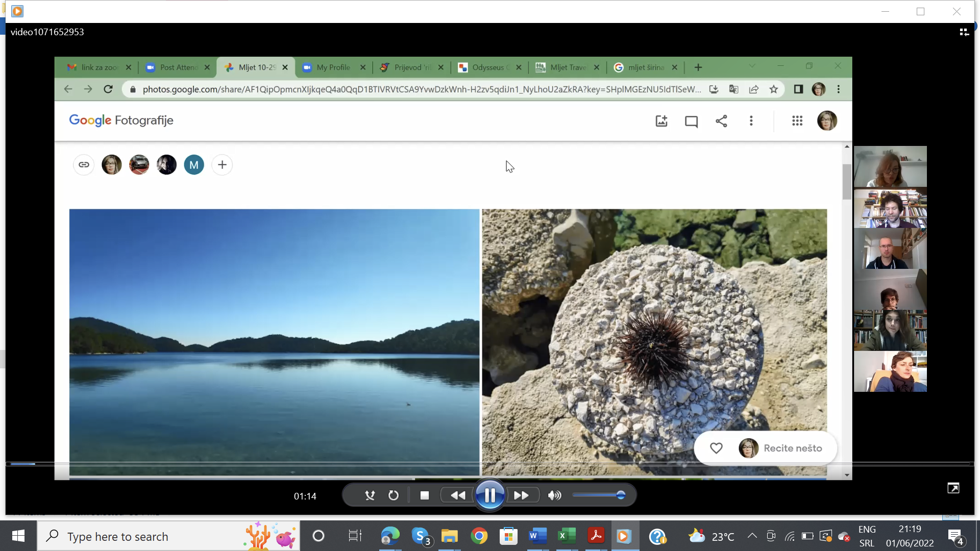The height and width of the screenshot is (551, 980).
Task: Open the sea urchin photo thumbnail
Action: pyautogui.click(x=654, y=327)
